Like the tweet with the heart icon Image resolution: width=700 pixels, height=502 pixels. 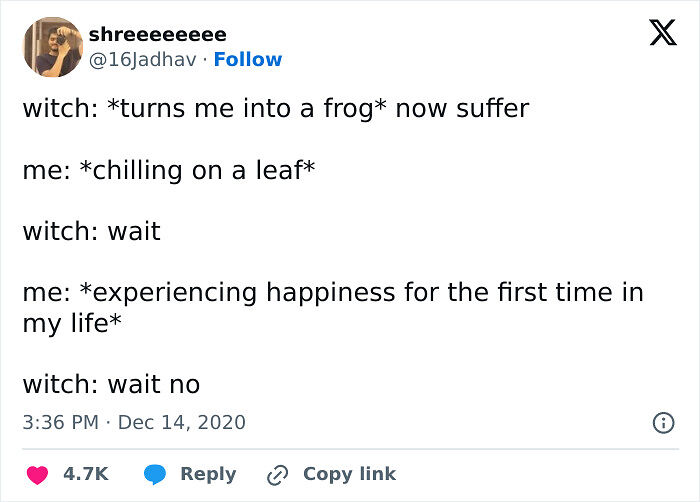[x=37, y=474]
